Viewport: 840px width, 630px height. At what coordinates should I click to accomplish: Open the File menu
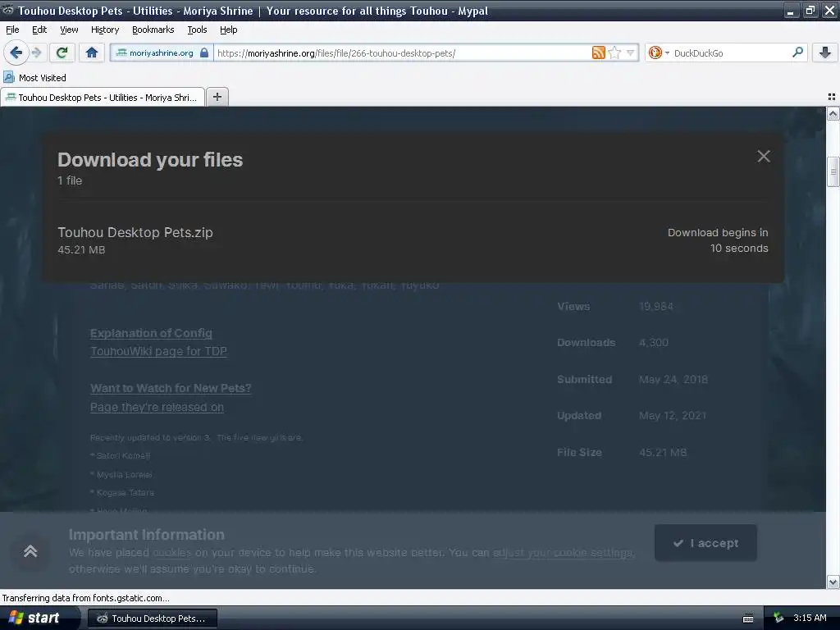point(12,30)
